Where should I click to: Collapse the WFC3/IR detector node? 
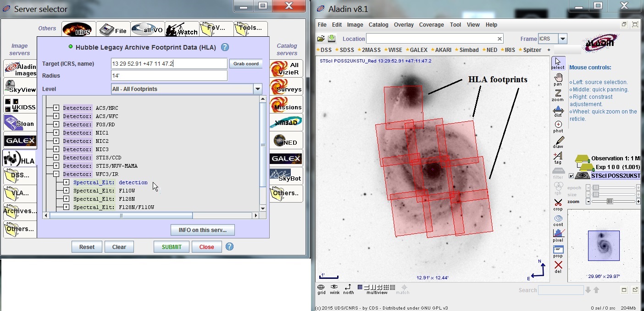56,174
